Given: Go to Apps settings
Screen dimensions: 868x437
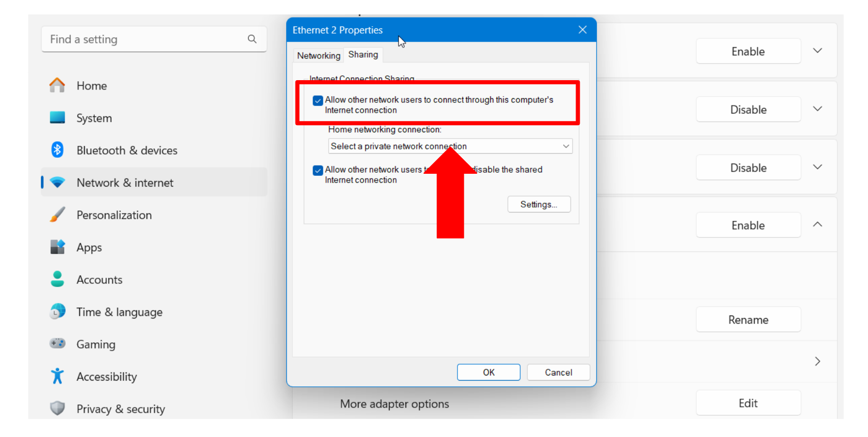Looking at the screenshot, I should point(154,247).
